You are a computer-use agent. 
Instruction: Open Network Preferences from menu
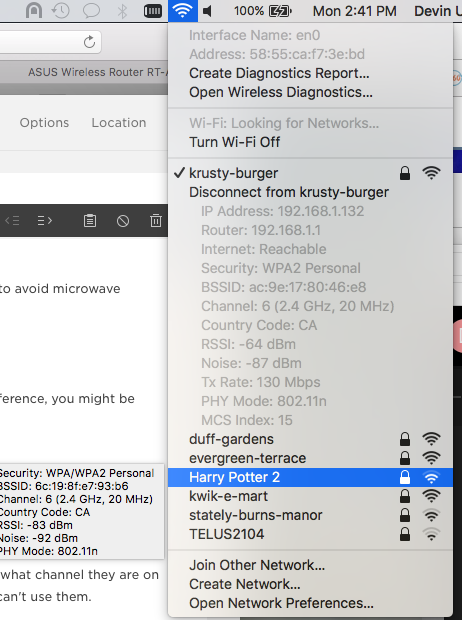(311, 603)
